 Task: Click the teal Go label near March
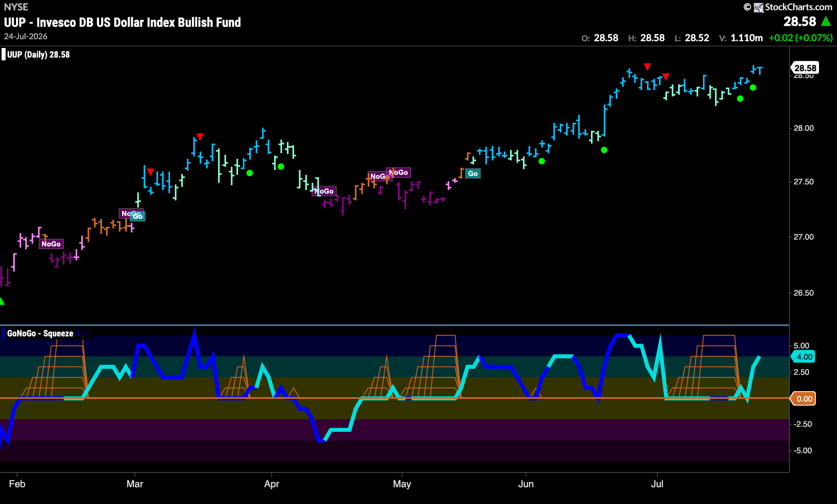[138, 216]
